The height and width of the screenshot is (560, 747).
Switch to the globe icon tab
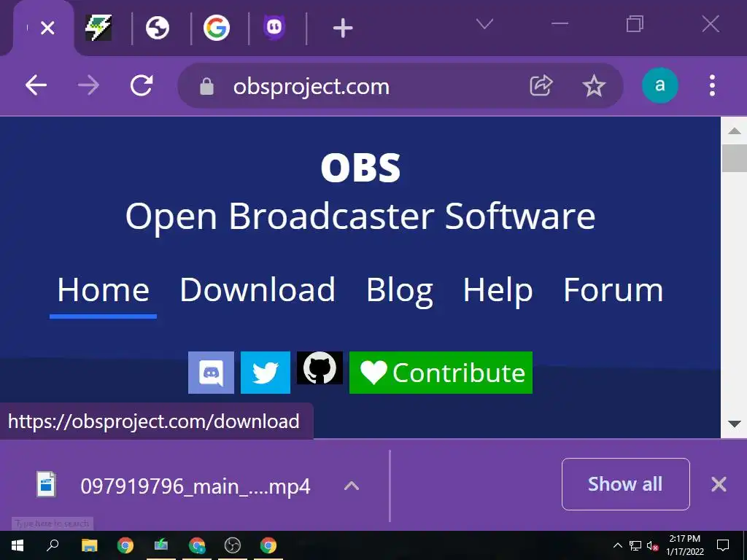(x=158, y=28)
